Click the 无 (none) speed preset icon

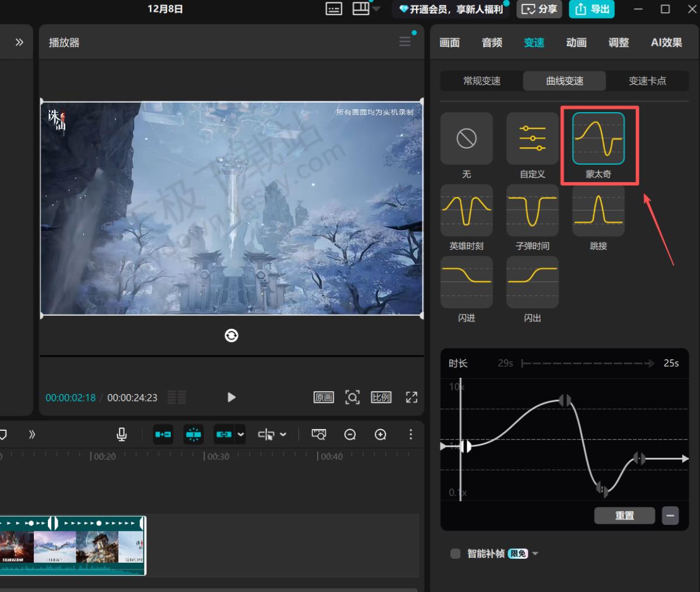coord(466,139)
